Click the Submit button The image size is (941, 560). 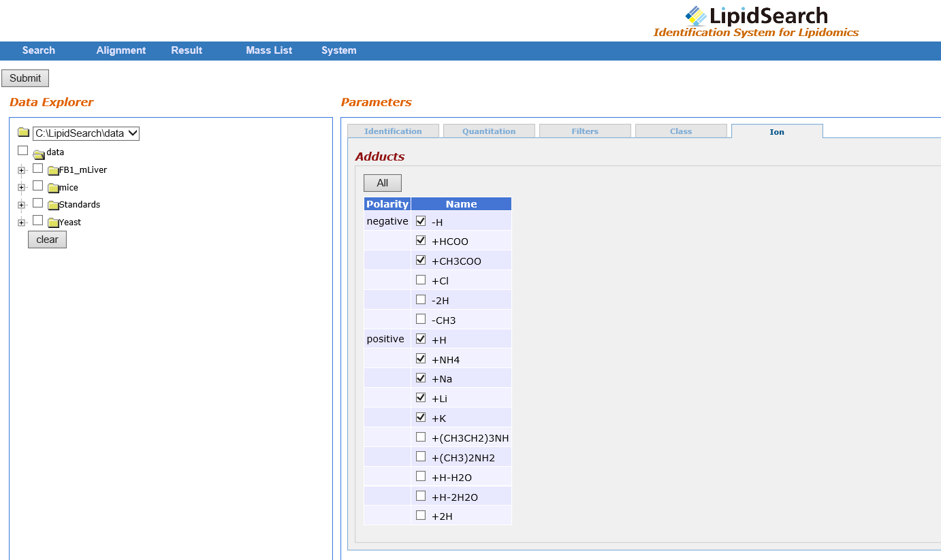(x=25, y=78)
